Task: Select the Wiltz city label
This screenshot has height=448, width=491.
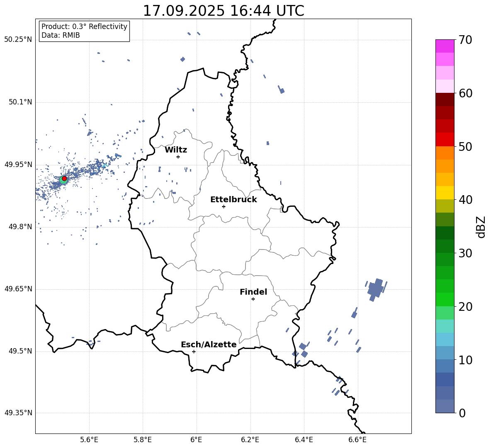Action: 176,150
